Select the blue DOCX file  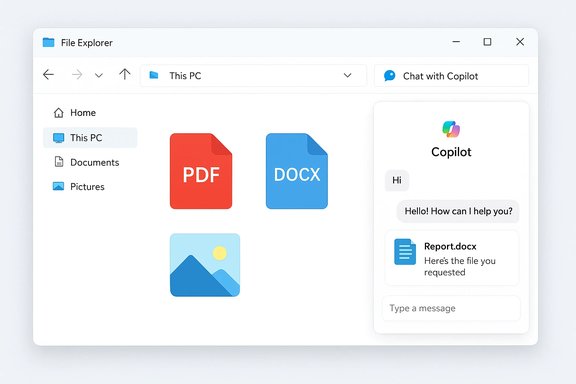tap(297, 171)
